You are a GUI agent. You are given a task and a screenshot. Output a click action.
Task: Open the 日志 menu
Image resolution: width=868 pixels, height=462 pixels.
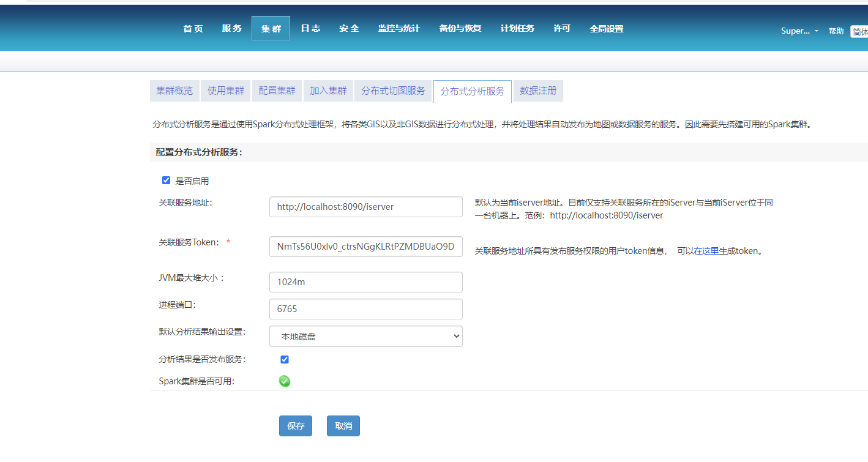pyautogui.click(x=310, y=29)
